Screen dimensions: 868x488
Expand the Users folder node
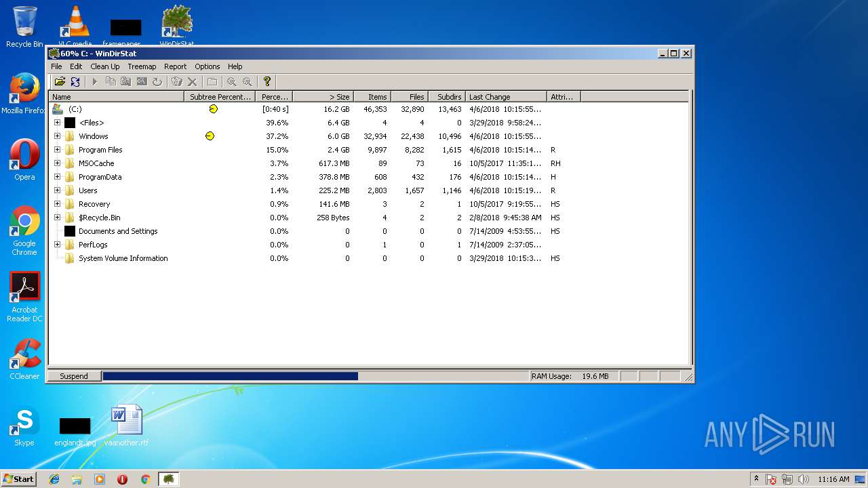tap(57, 190)
